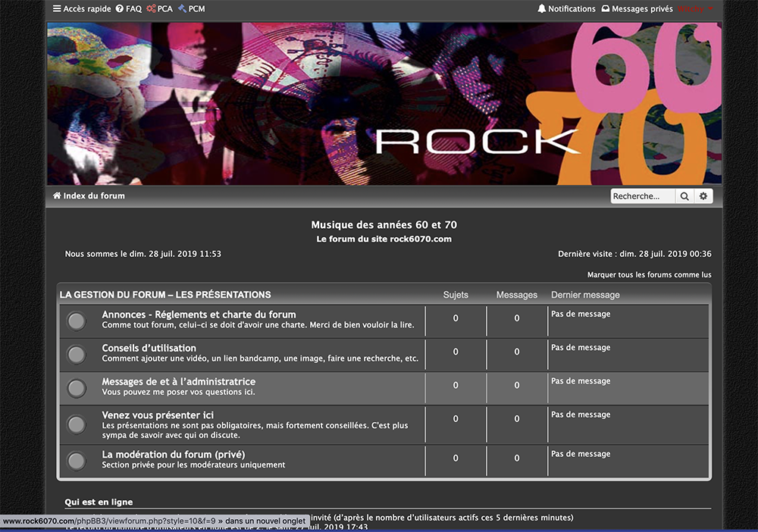Screen dimensions: 758x532
Task: Open the Conseils d'utilisation forum
Action: [149, 348]
